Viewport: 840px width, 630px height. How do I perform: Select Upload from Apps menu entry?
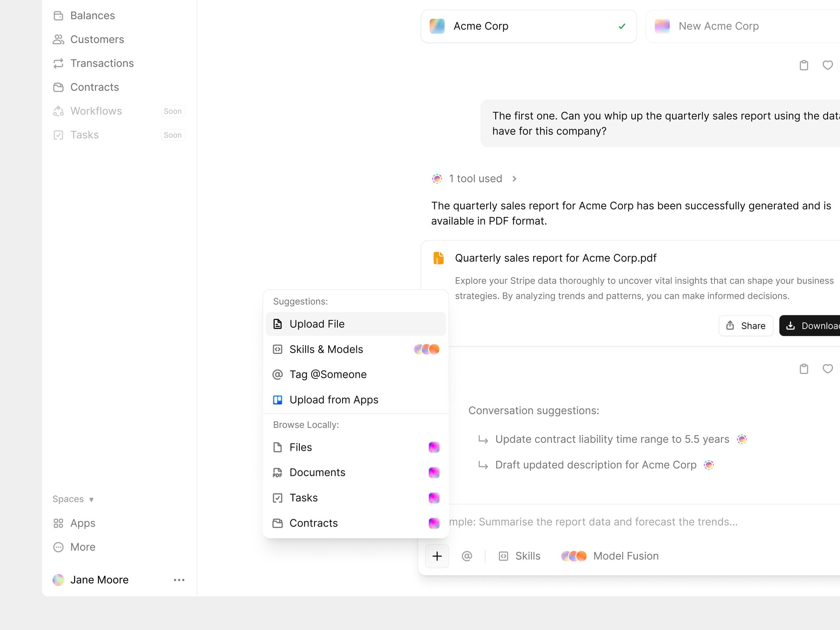pos(356,399)
